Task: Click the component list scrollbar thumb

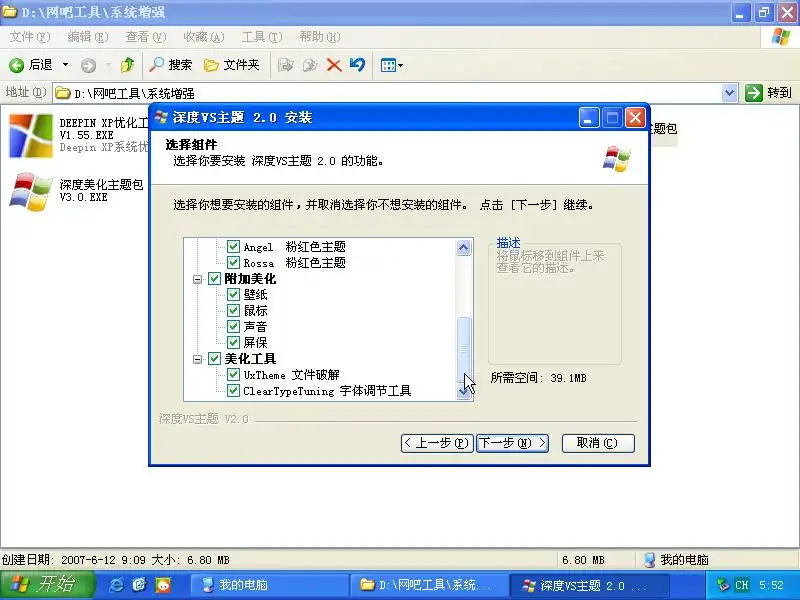Action: (463, 349)
